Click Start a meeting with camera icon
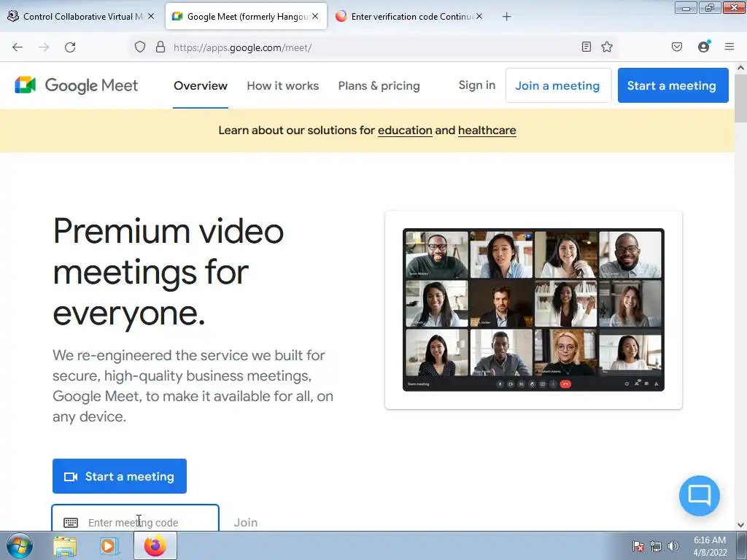The width and height of the screenshot is (747, 560). point(120,476)
